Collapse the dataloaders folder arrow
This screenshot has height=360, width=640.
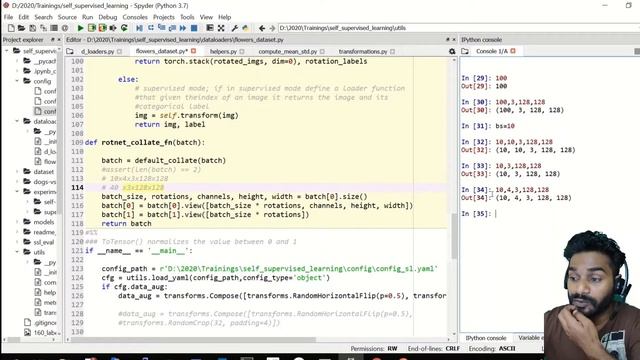(17, 121)
